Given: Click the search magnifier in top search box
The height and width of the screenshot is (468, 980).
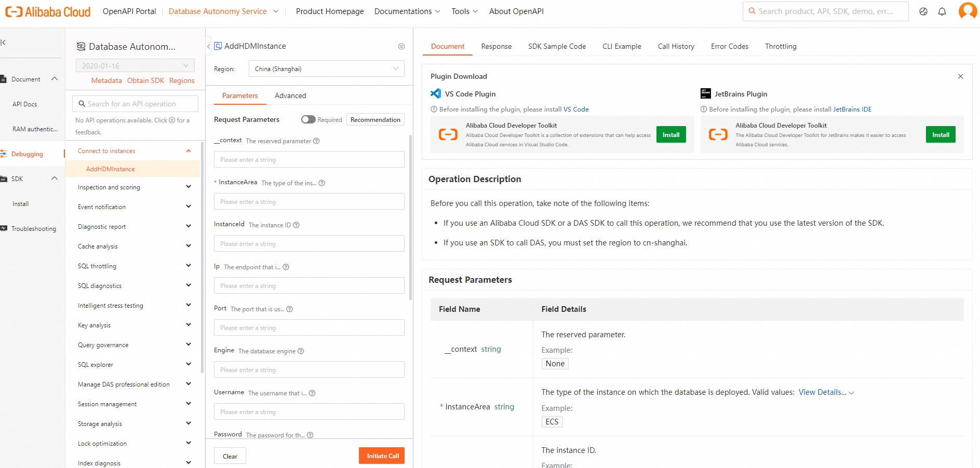Looking at the screenshot, I should tap(751, 11).
